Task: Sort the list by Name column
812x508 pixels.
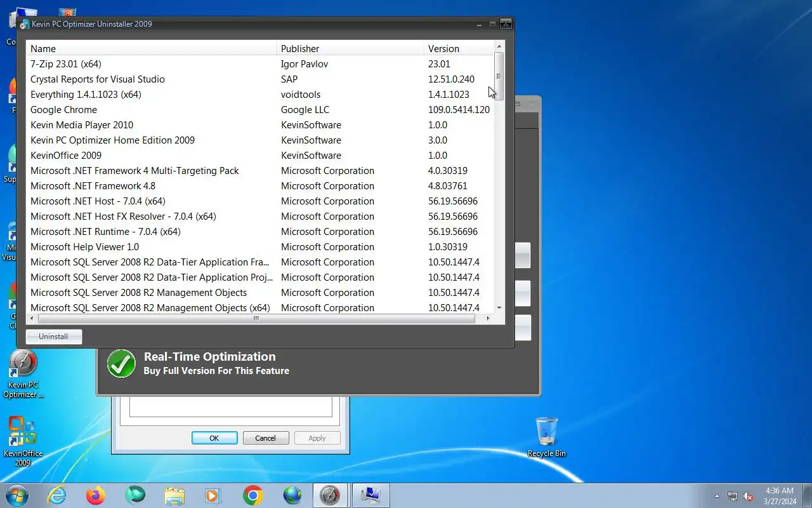Action: 152,48
